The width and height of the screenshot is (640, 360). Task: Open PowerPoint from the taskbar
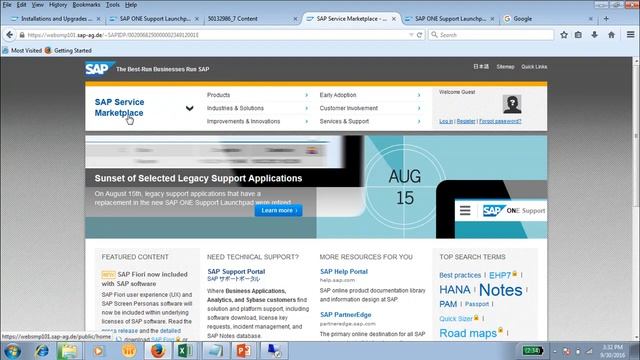pos(243,351)
